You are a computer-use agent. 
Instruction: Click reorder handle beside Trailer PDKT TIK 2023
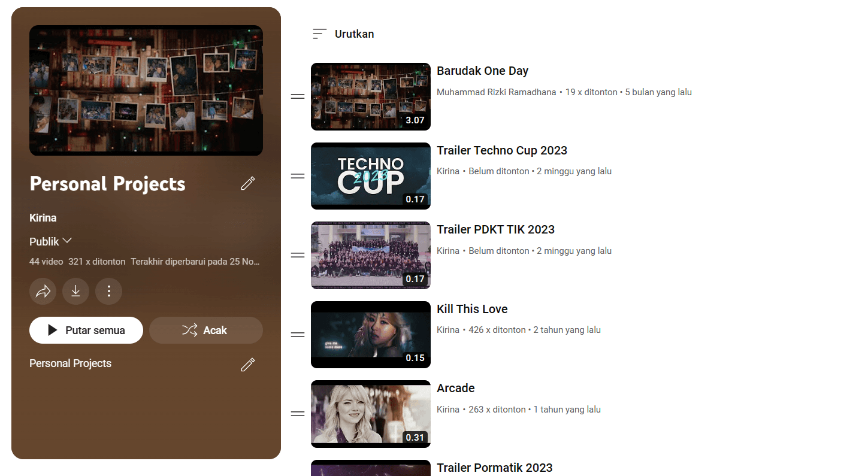(298, 255)
